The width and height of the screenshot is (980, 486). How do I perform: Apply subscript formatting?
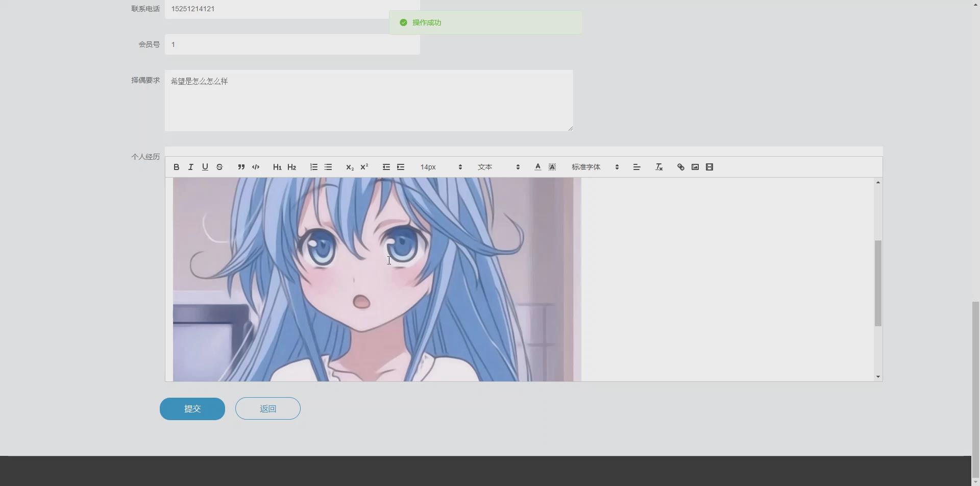coord(350,167)
